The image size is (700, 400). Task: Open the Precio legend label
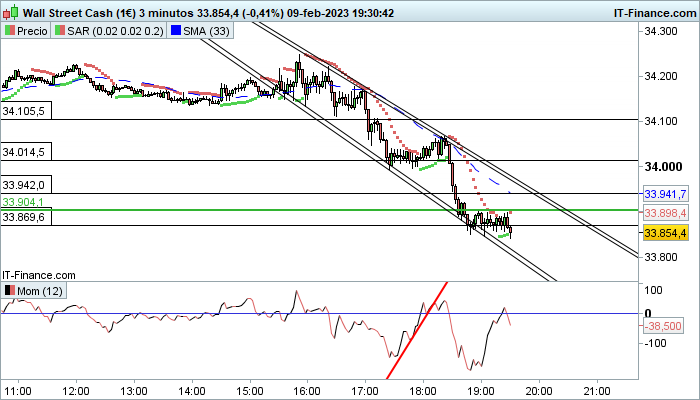(x=32, y=31)
